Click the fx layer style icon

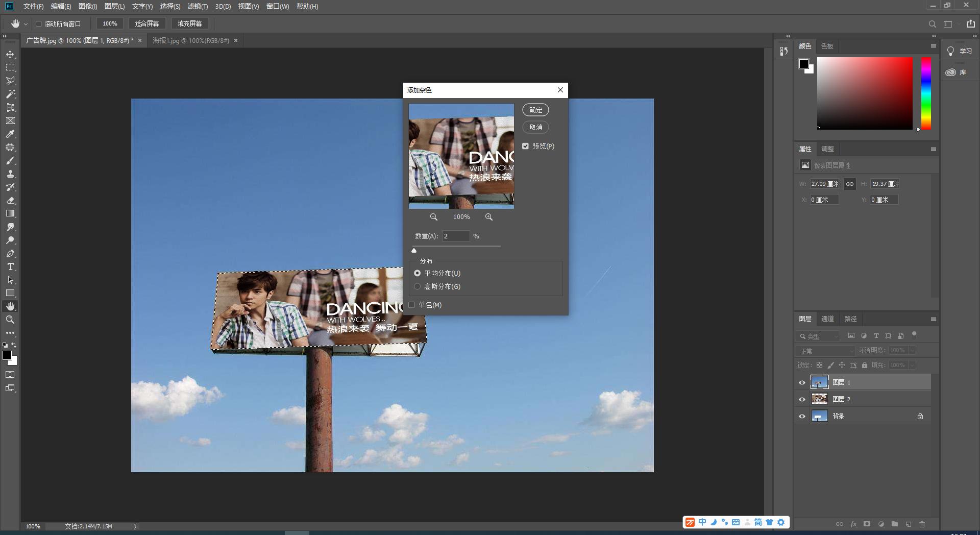[853, 524]
